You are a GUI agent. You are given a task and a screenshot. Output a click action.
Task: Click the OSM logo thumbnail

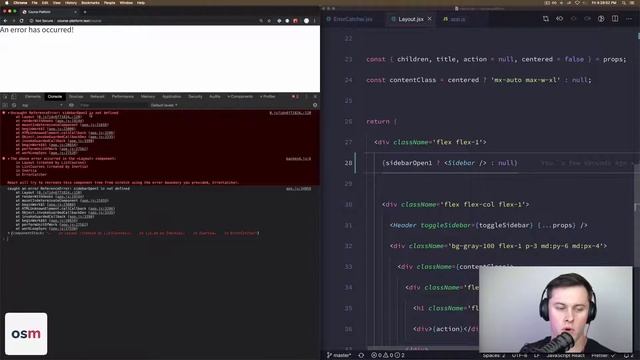tap(26, 334)
